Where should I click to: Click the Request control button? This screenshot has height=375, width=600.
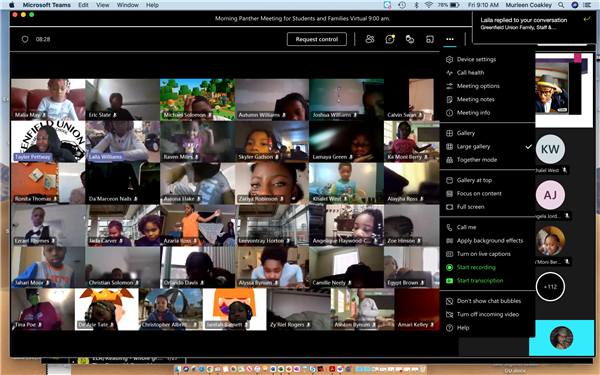click(x=317, y=39)
